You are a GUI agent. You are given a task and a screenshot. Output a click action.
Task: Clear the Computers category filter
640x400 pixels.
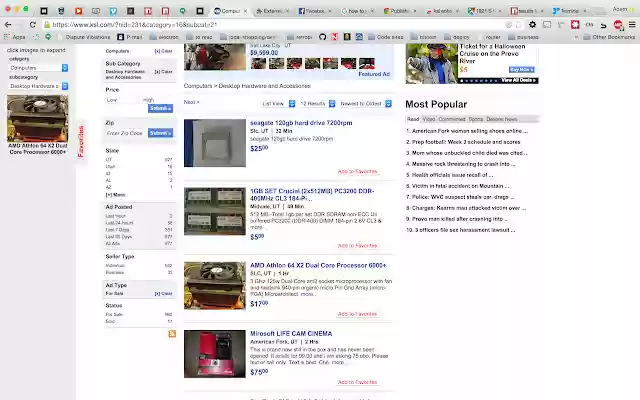click(165, 50)
